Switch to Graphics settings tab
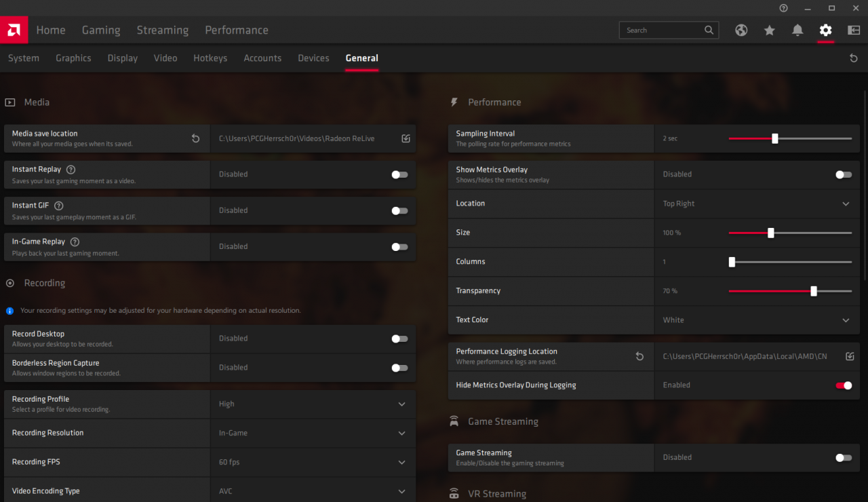868x502 pixels. pyautogui.click(x=73, y=58)
